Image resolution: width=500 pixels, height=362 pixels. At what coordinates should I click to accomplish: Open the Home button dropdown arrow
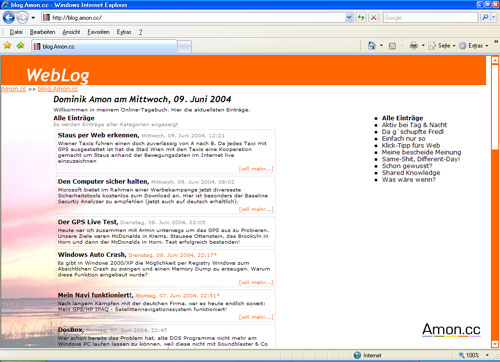point(381,46)
